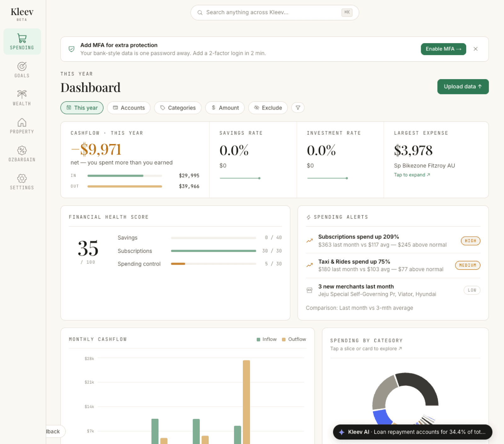This screenshot has width=504, height=444.
Task: Open the Goals target icon
Action: coord(22,66)
